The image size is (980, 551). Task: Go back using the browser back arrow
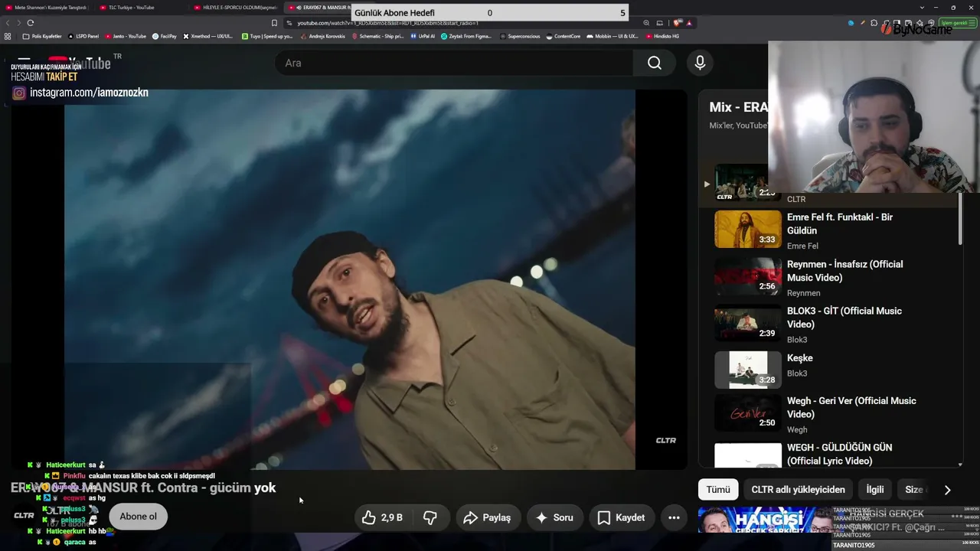[8, 23]
